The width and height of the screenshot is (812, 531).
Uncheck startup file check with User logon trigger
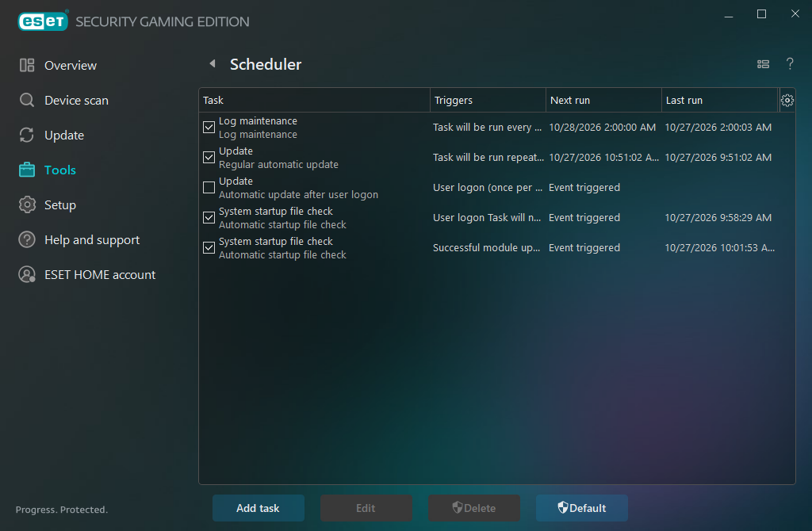point(209,217)
